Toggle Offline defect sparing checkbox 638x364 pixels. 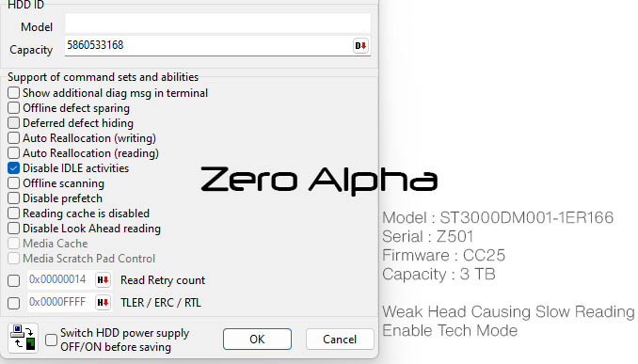[13, 108]
